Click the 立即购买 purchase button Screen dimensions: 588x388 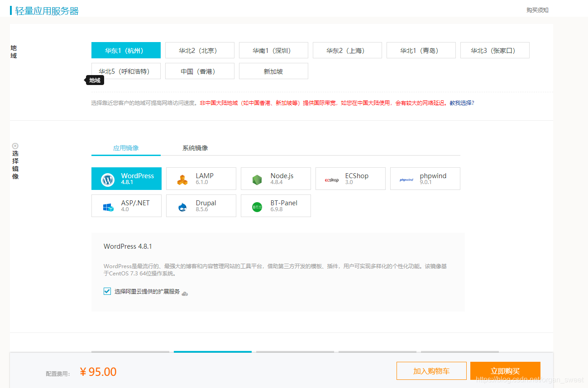point(505,370)
